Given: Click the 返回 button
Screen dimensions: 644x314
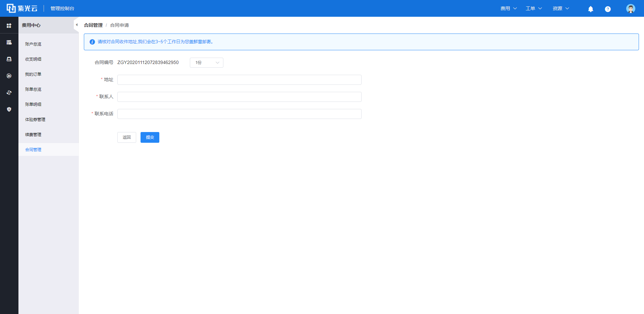Looking at the screenshot, I should pyautogui.click(x=127, y=137).
